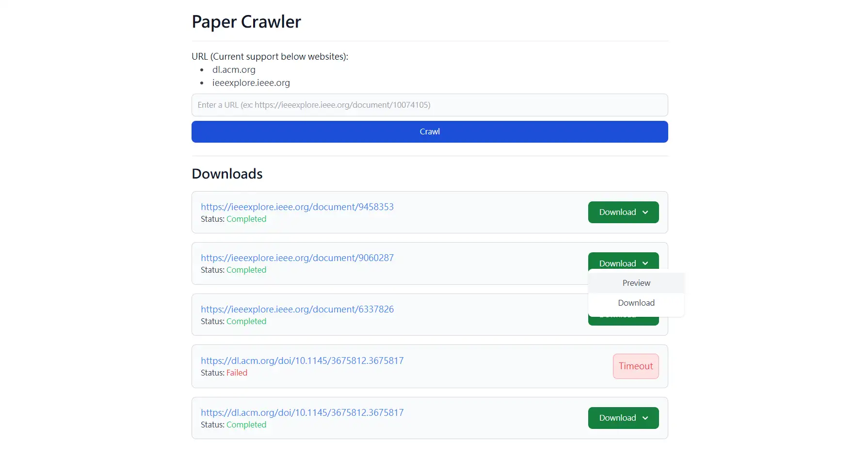Focus the Enter a URL input field

430,105
